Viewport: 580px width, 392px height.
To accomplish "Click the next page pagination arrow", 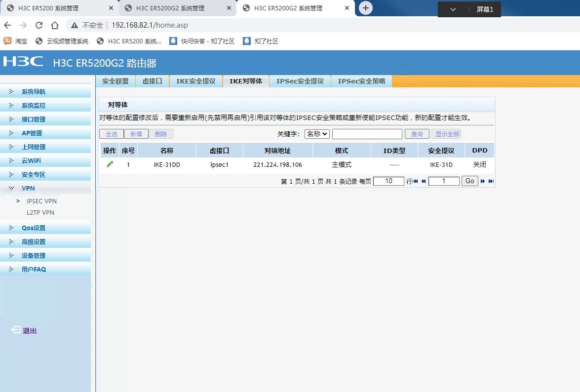I will [x=483, y=181].
